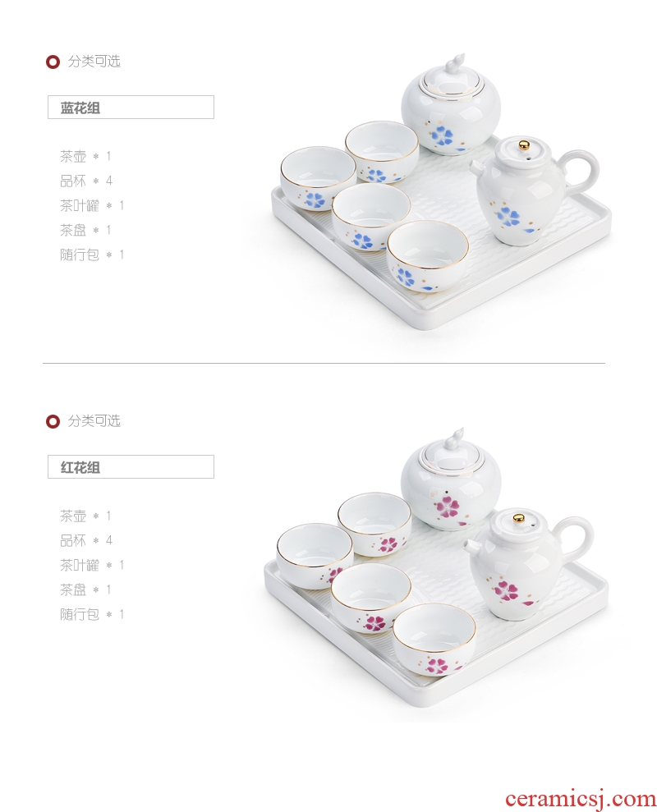
Task: Click 随行包 * 1 in blue set list
Action: click(x=92, y=255)
